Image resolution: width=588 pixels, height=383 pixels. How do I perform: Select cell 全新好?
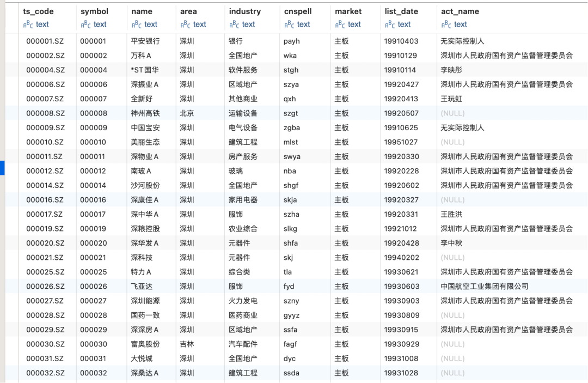(142, 99)
